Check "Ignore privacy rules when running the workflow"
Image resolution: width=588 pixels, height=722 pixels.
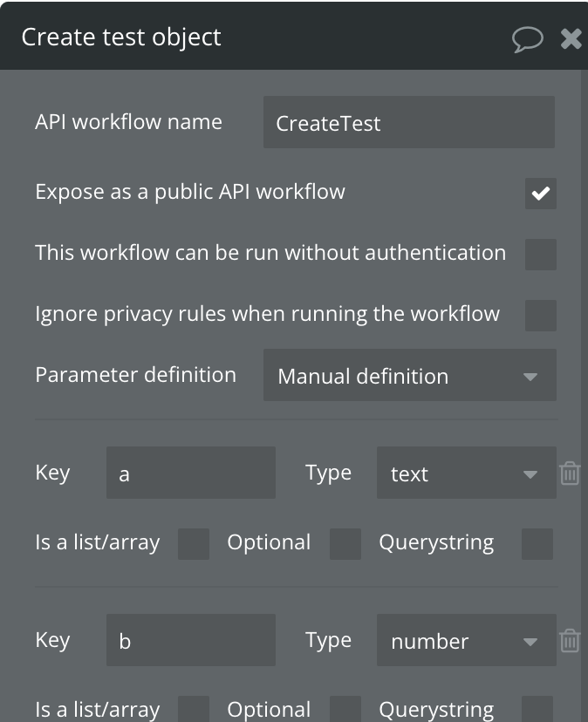pos(541,316)
